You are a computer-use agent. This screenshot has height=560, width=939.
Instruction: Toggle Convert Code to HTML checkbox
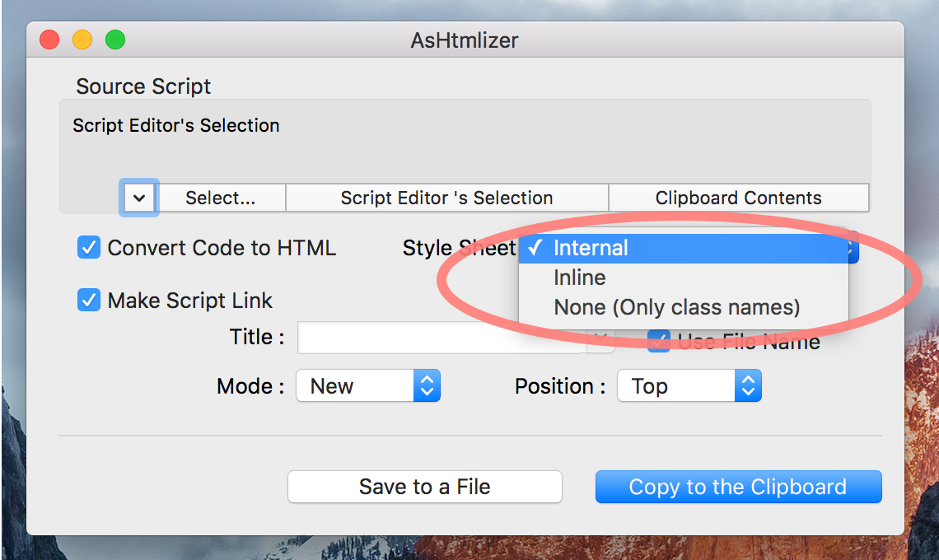tap(89, 248)
